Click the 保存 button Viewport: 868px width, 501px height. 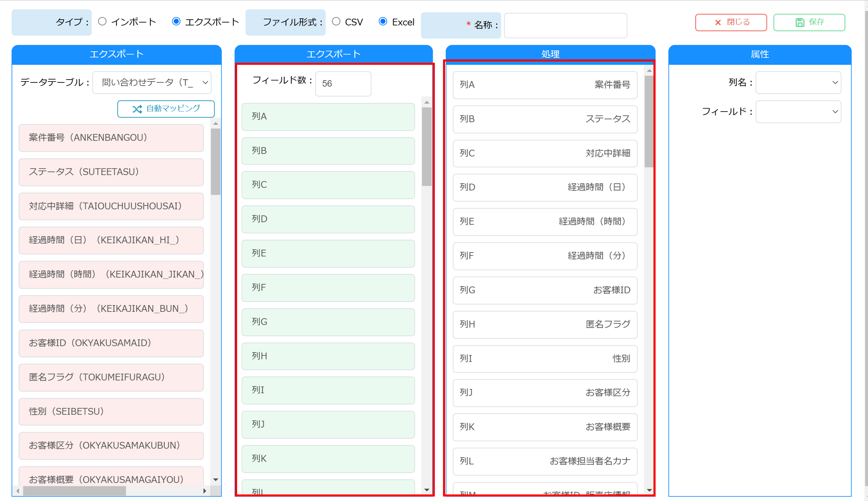pos(809,22)
